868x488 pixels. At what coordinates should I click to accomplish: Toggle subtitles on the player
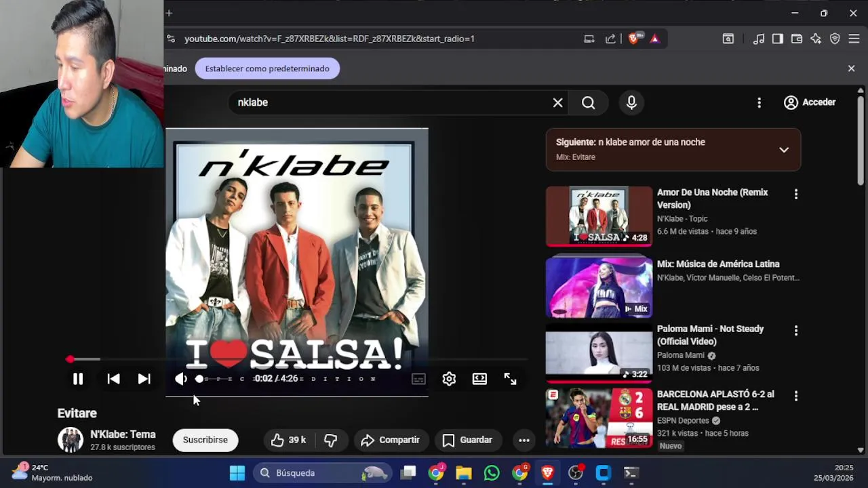point(418,379)
